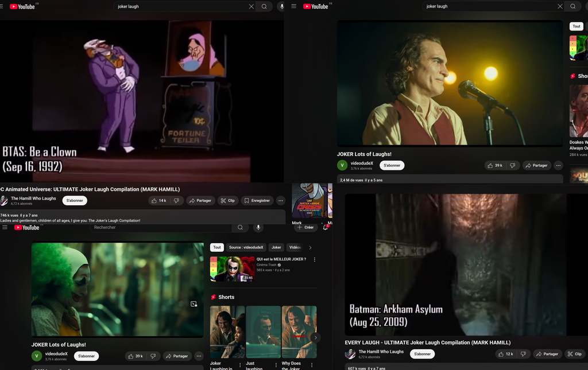Open 'QUI est le MEILLEUR JOKER ?' video thumbnail
Viewport: 588px width, 370px height.
(232, 268)
